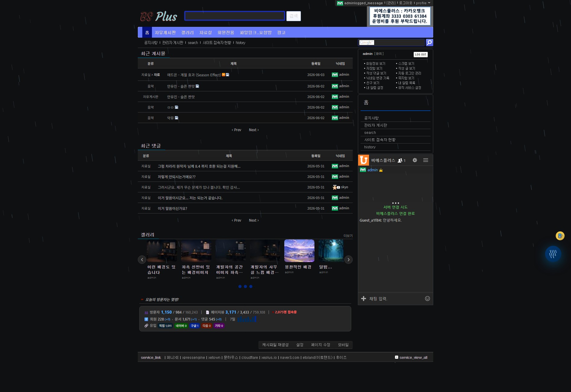This screenshot has width=571, height=392.
Task: Click file attachment icon on 악뮤 post
Action: pyautogui.click(x=177, y=118)
